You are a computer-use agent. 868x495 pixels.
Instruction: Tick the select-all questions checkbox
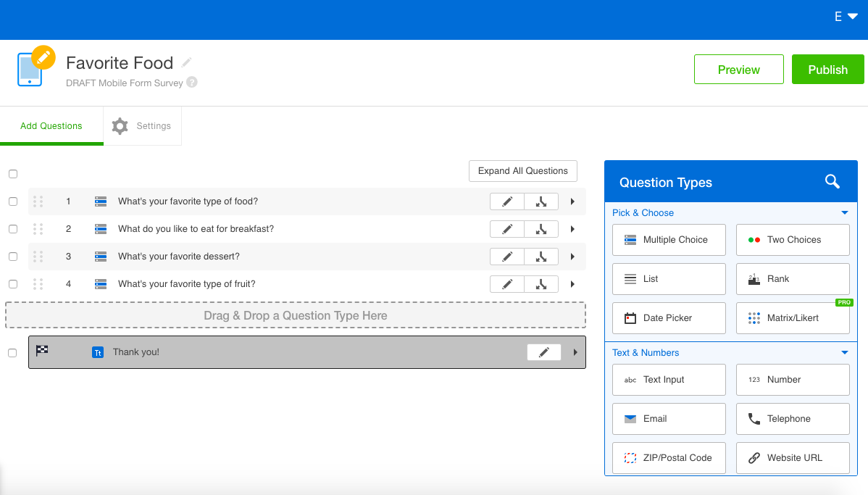pyautogui.click(x=13, y=174)
